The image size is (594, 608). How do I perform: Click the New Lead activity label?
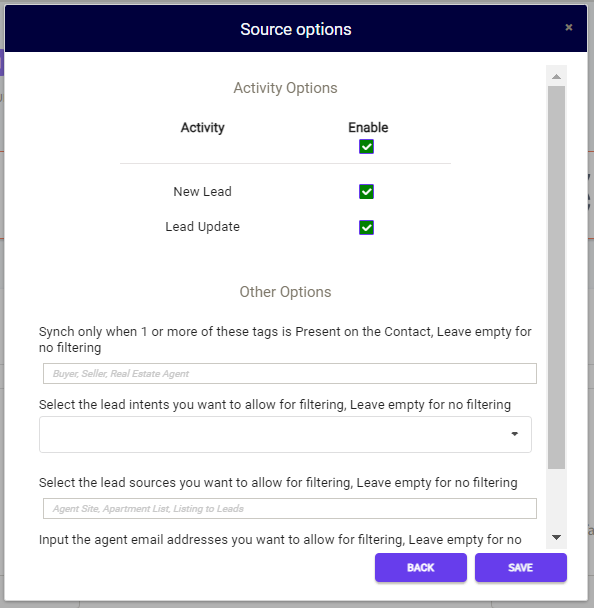(x=202, y=192)
